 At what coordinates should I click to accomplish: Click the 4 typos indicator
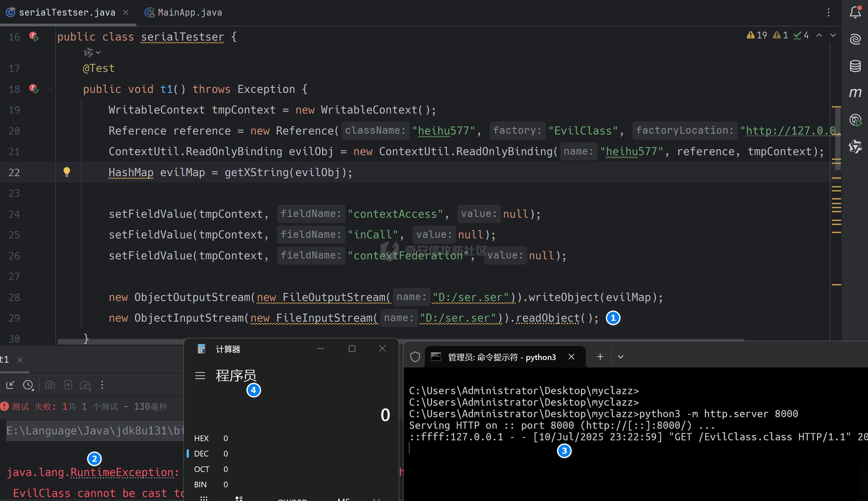click(801, 35)
